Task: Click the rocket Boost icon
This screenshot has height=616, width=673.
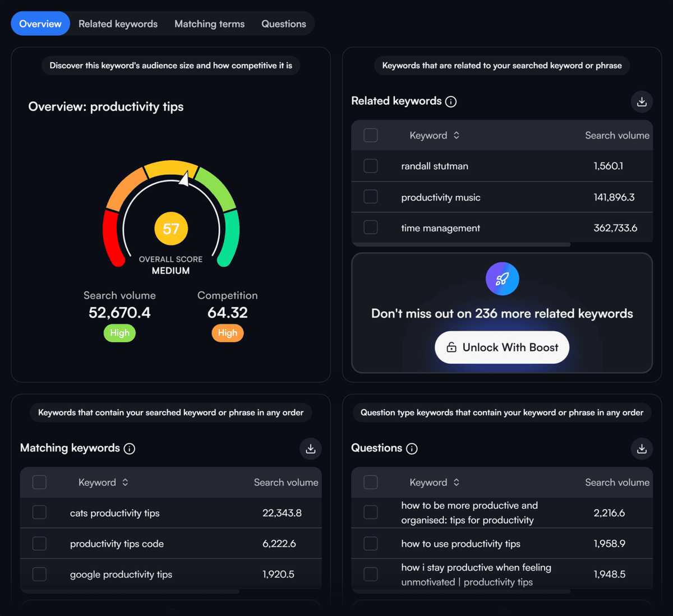Action: click(x=502, y=279)
